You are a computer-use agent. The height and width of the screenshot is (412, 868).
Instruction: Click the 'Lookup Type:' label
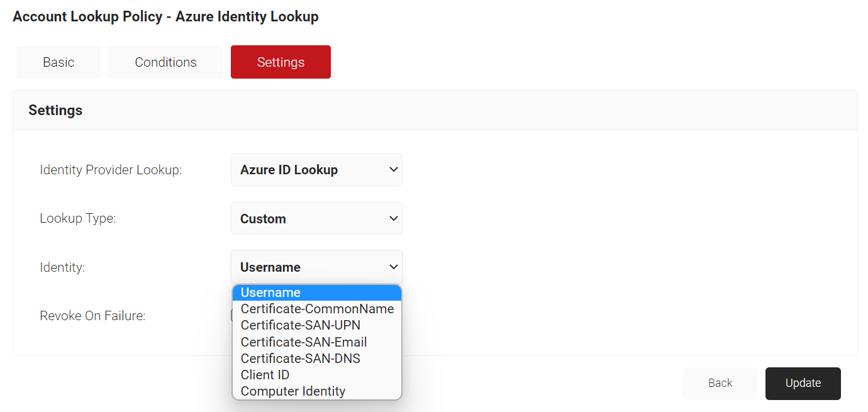coord(78,219)
